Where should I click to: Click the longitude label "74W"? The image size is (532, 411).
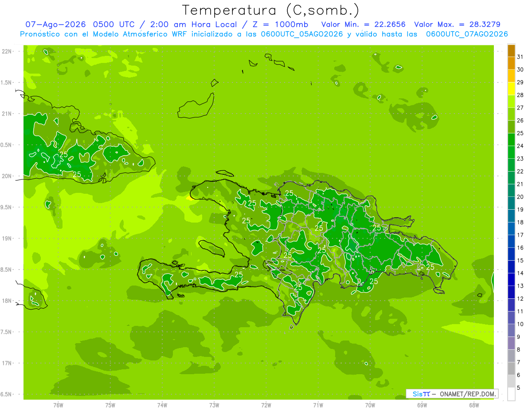[x=162, y=405]
